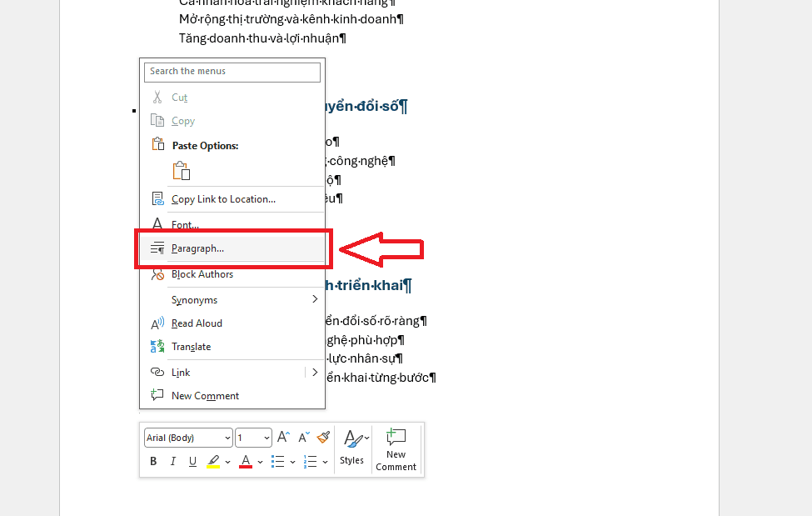Toggle Bold in mini toolbar
812x516 pixels.
[x=153, y=461]
